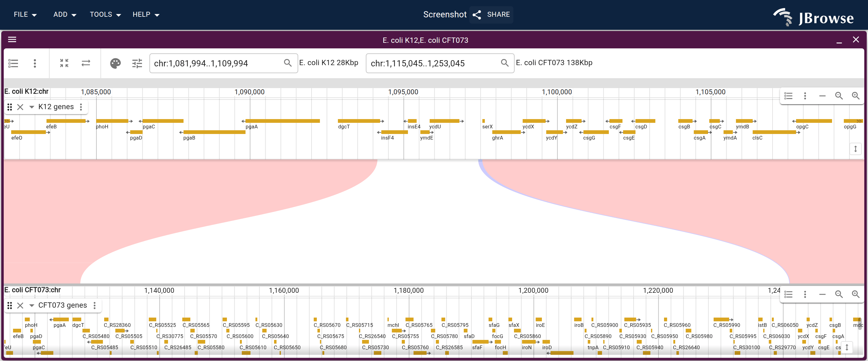The image size is (868, 361).
Task: Open three-dot menu in CFT073 row controls
Action: [x=805, y=295]
